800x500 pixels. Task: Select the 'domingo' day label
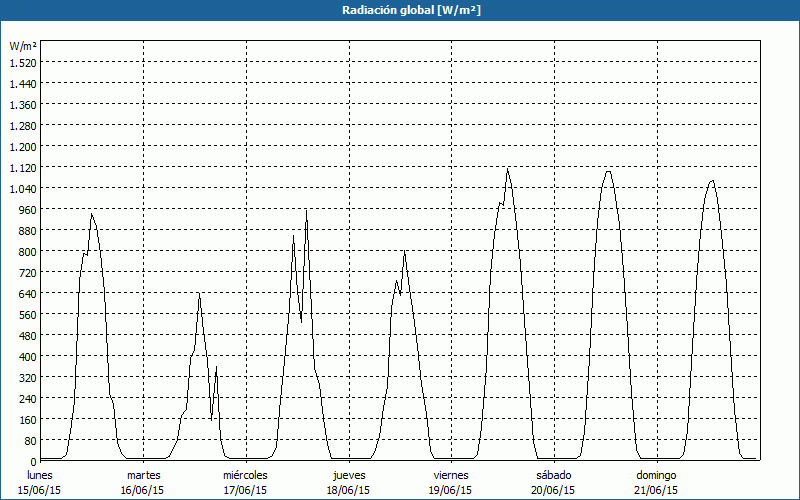(x=656, y=475)
